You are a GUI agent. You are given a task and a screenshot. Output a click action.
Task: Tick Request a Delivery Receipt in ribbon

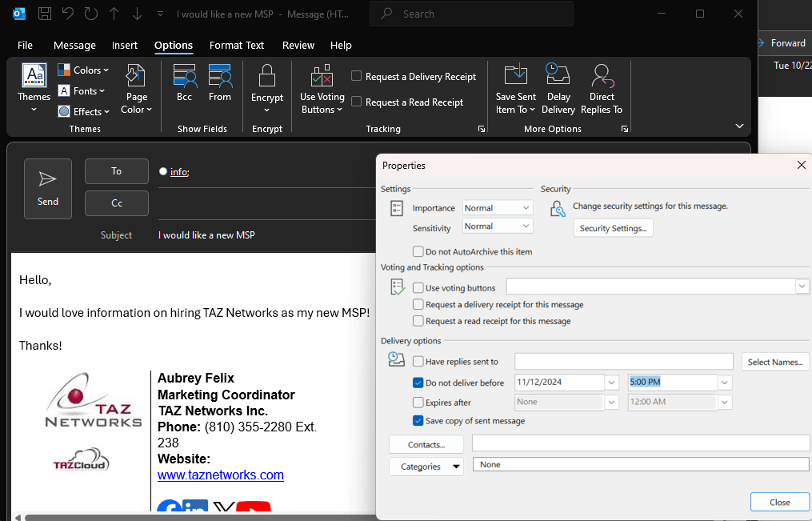[x=356, y=76]
